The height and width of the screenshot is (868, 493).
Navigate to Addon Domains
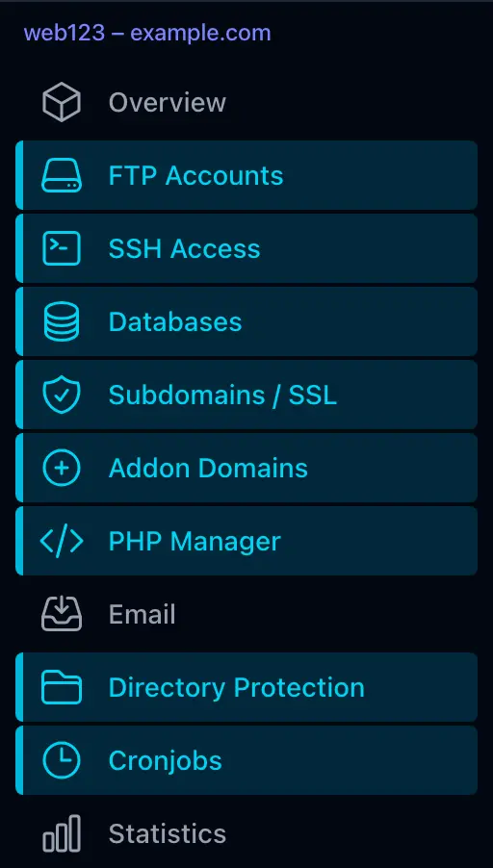click(x=246, y=468)
